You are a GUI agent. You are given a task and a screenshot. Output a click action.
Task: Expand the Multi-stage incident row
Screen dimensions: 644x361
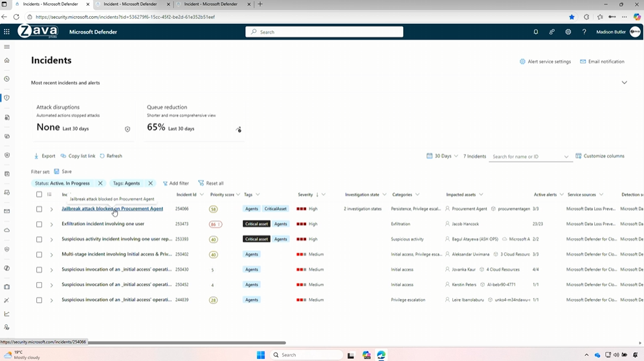tap(51, 255)
